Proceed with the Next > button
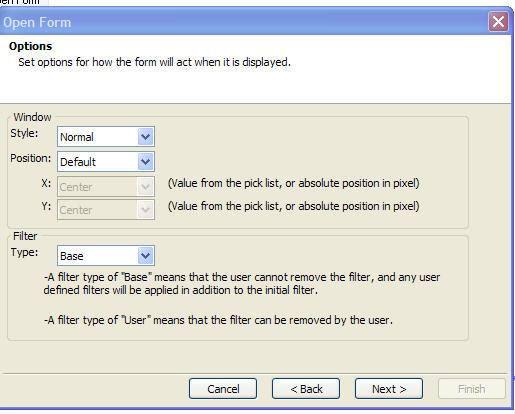This screenshot has width=515, height=414. (x=389, y=389)
